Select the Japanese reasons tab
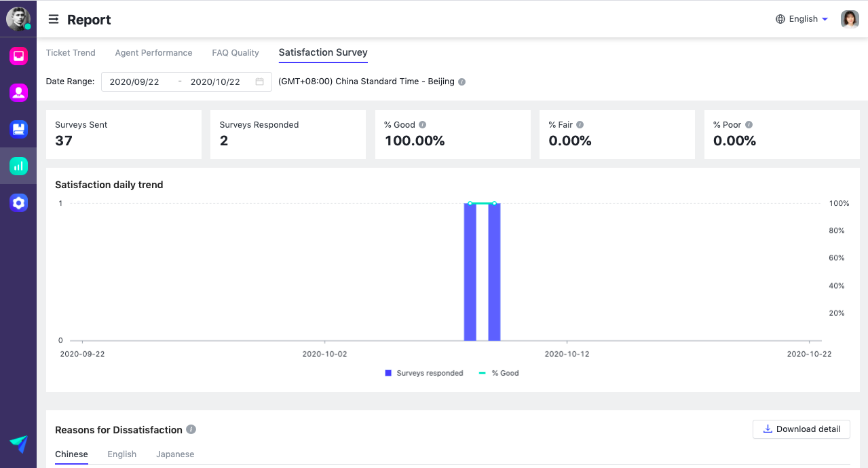 click(175, 454)
